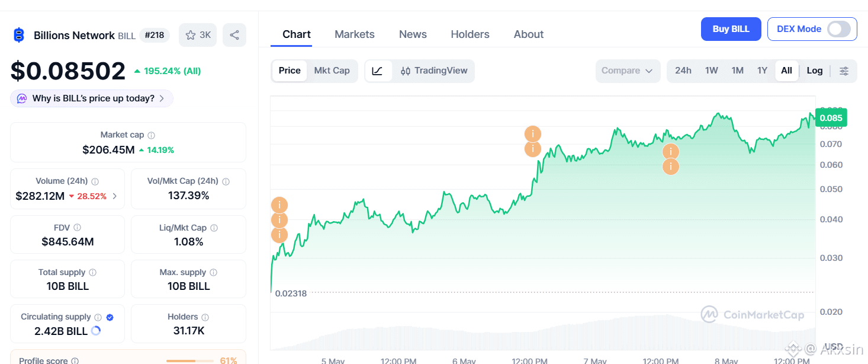Click Vol/Mkt Cap (24h) info icon
Image resolution: width=868 pixels, height=364 pixels.
point(226,181)
